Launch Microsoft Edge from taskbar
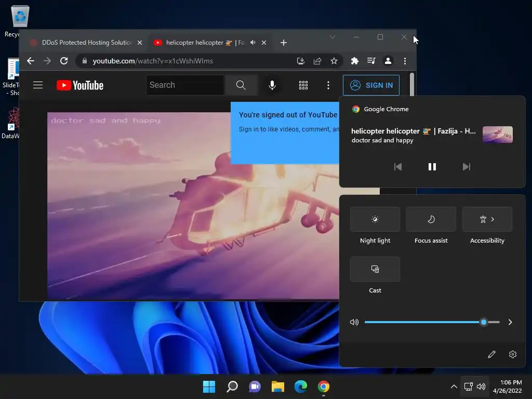Screen dimensions: 532x399 301,387
